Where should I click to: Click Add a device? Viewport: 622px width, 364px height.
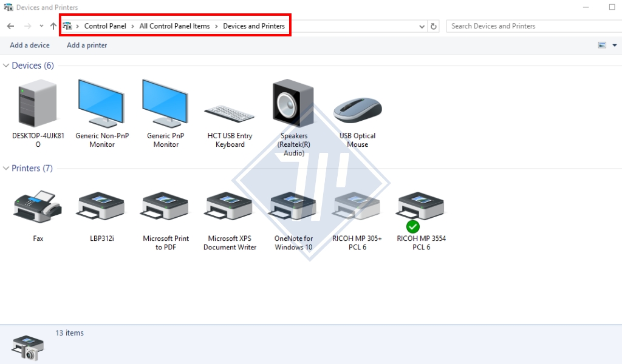(x=30, y=45)
